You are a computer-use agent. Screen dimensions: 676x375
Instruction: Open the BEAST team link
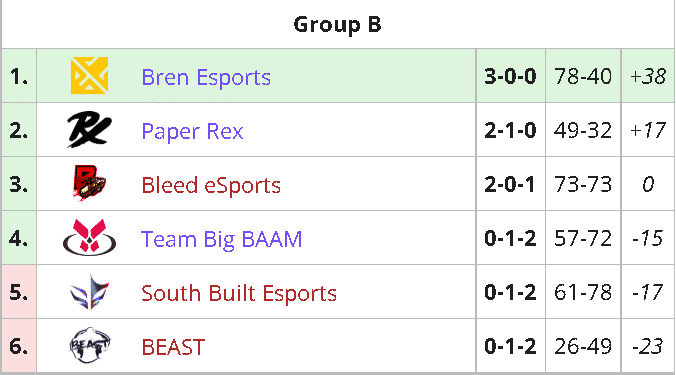pos(173,347)
